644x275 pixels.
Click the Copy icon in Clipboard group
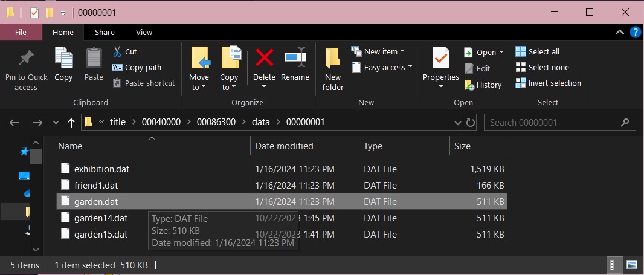(63, 59)
